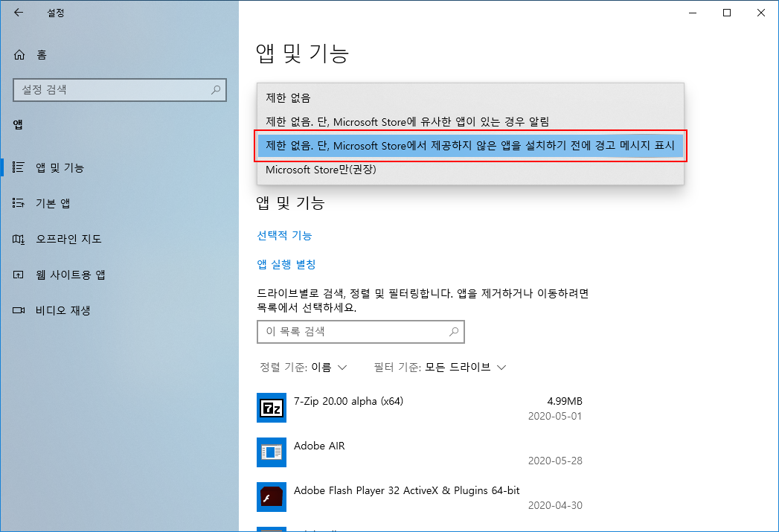
Task: Click the 오프라인 지도 map icon
Action: [x=19, y=239]
